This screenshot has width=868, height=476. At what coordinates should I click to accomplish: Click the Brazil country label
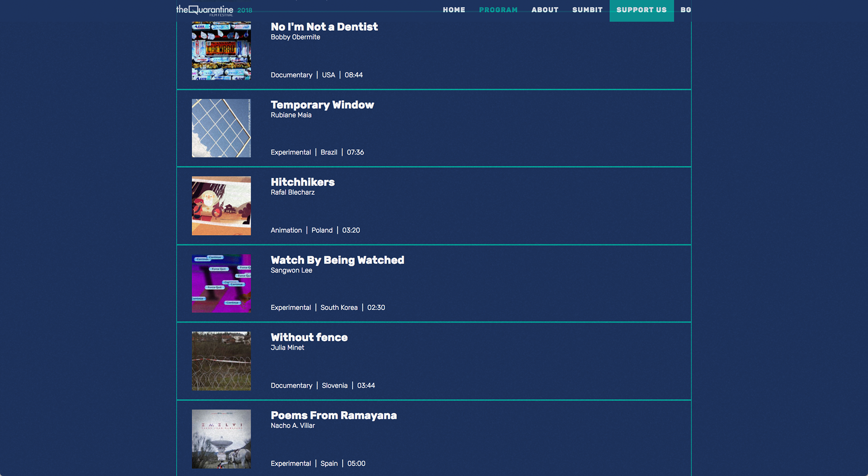[329, 152]
